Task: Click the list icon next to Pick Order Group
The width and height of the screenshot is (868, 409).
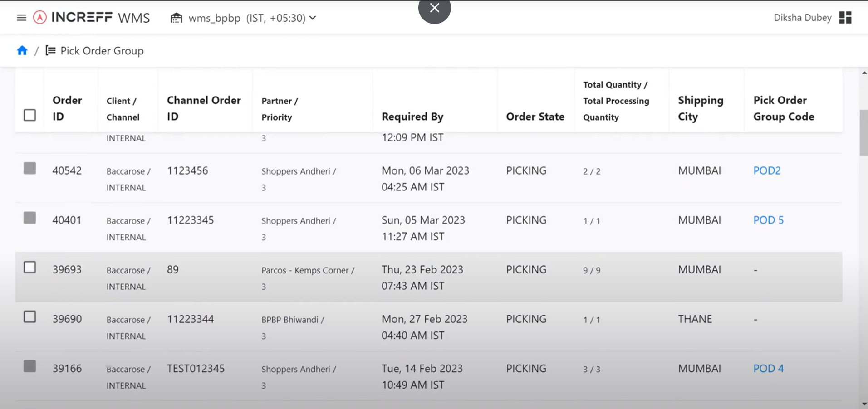Action: (x=50, y=50)
